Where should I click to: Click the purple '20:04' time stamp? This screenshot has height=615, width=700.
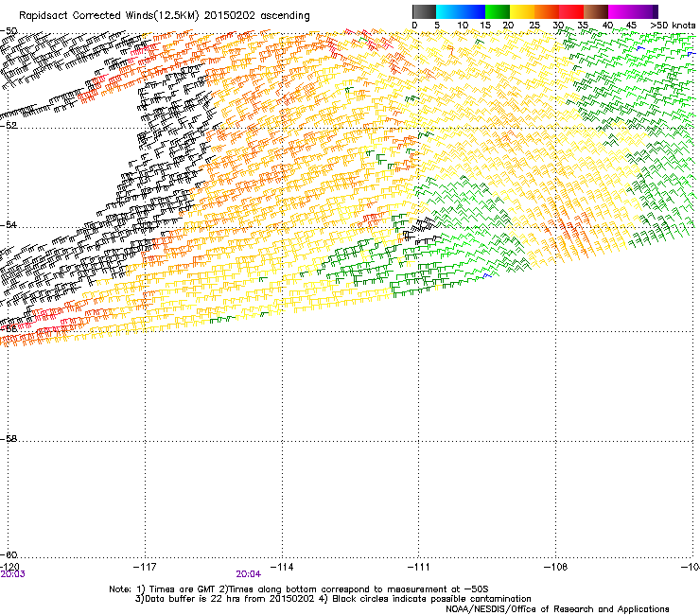[x=249, y=574]
